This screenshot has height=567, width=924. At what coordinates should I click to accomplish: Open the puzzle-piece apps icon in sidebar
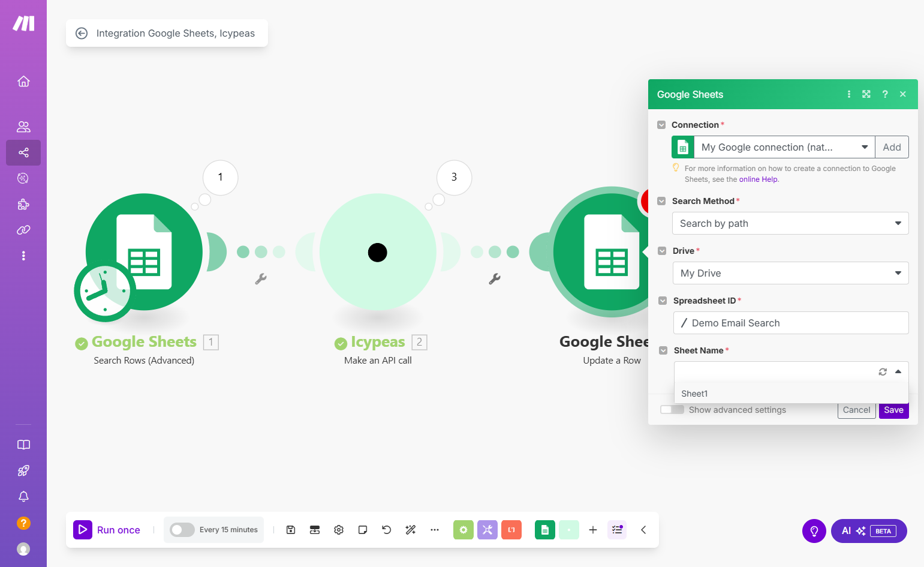click(23, 204)
